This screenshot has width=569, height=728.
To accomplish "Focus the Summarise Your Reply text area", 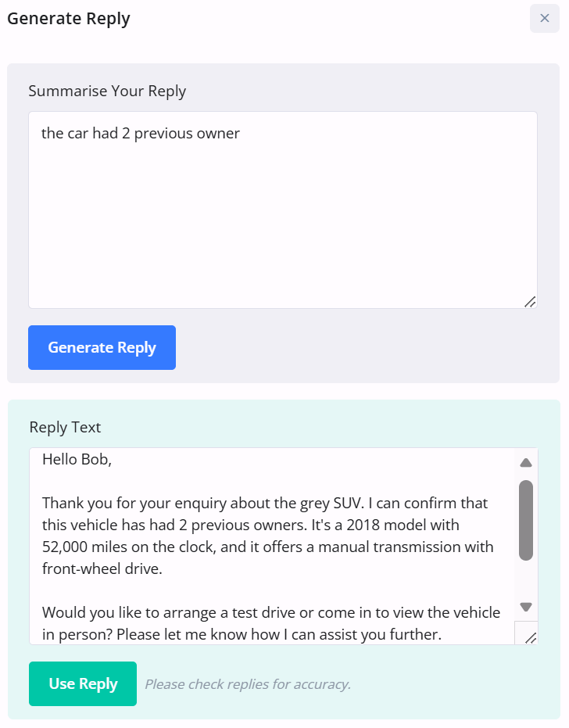I will [282, 219].
